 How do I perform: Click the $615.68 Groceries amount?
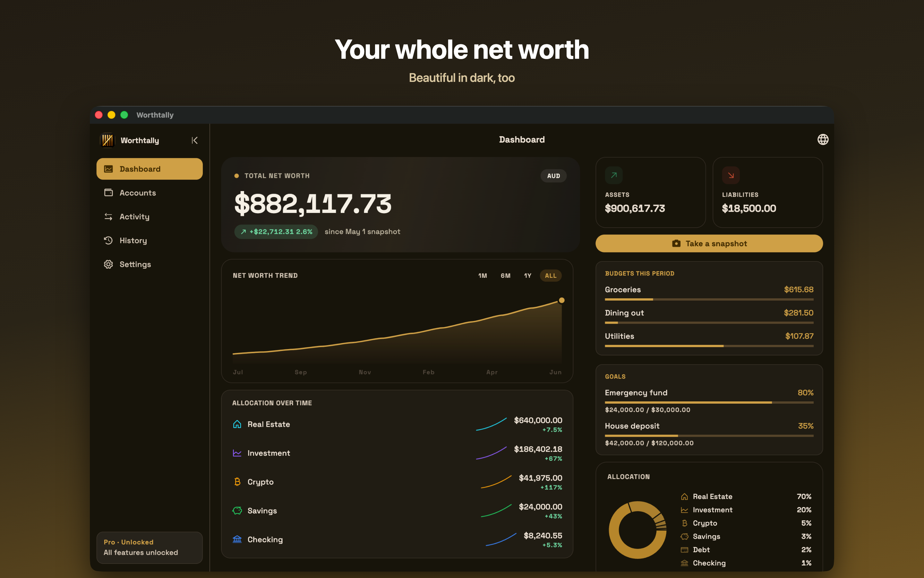pos(798,289)
